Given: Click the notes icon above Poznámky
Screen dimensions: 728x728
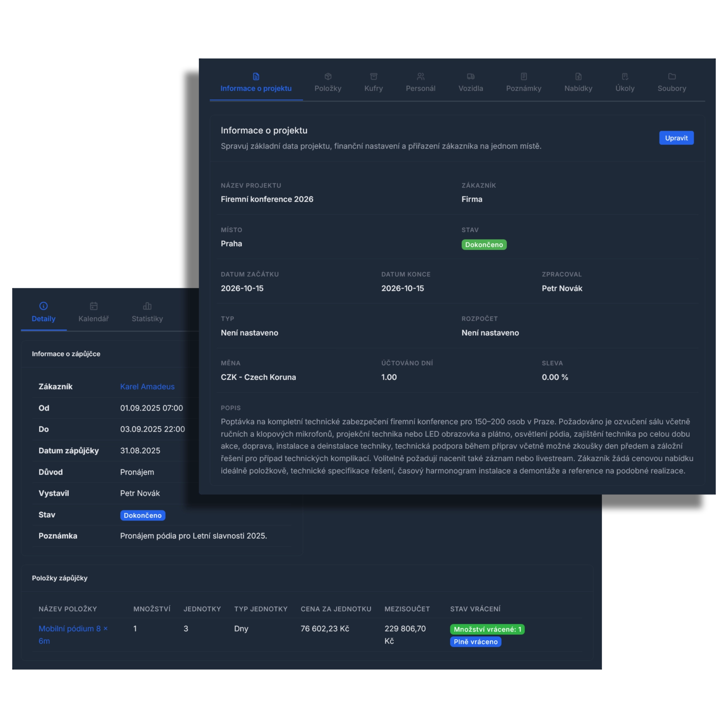Looking at the screenshot, I should point(523,76).
